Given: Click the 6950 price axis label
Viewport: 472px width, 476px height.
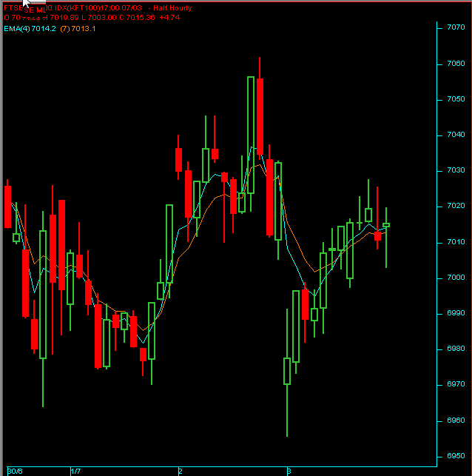Looking at the screenshot, I should (456, 456).
